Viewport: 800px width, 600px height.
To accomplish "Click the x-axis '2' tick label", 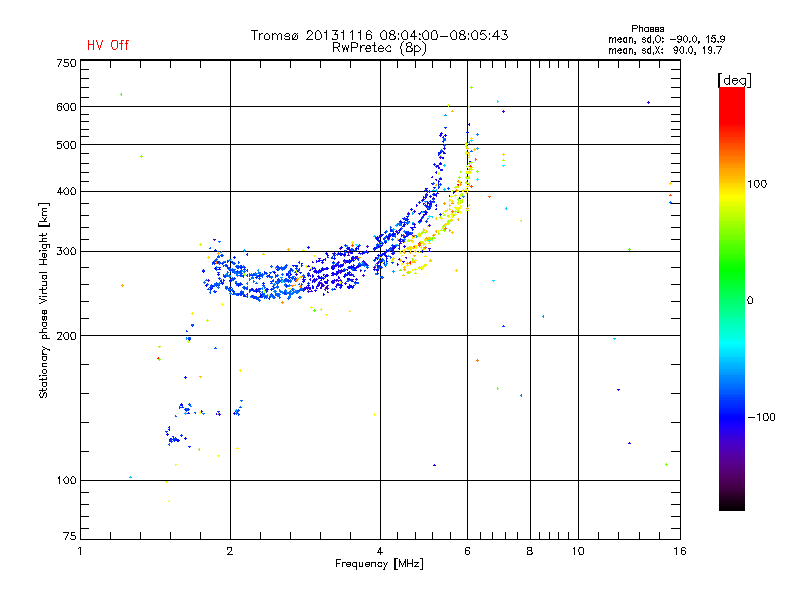I will tap(230, 551).
